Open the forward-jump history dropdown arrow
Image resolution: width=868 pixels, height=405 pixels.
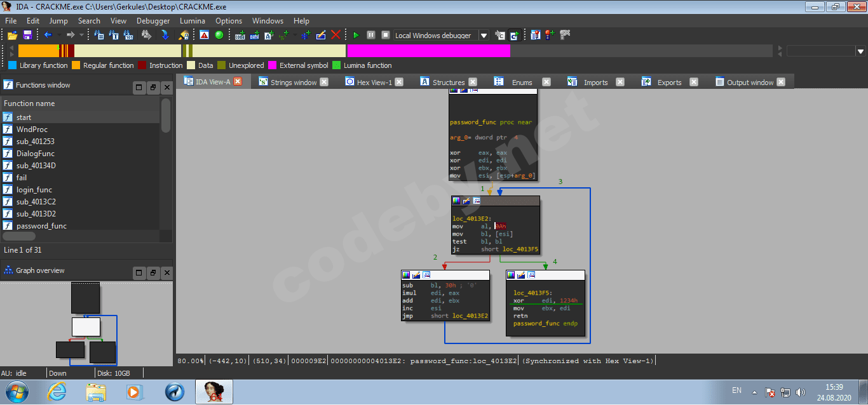click(x=81, y=35)
